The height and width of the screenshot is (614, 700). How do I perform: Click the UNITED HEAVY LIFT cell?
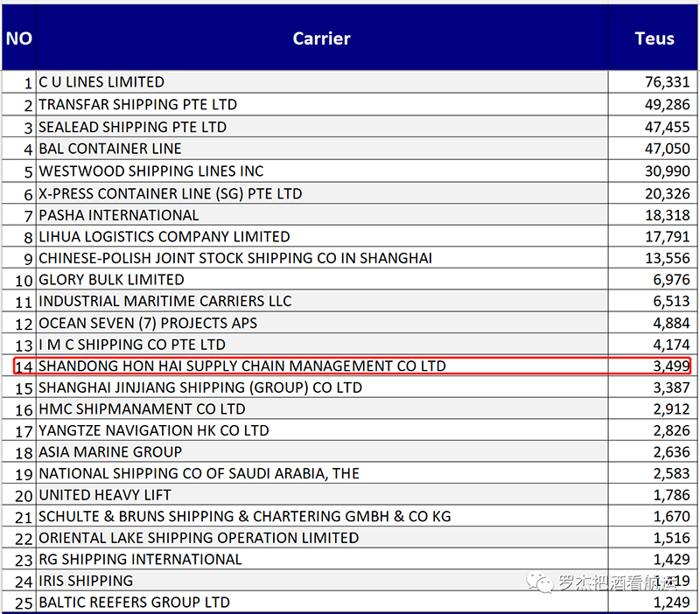(x=322, y=495)
